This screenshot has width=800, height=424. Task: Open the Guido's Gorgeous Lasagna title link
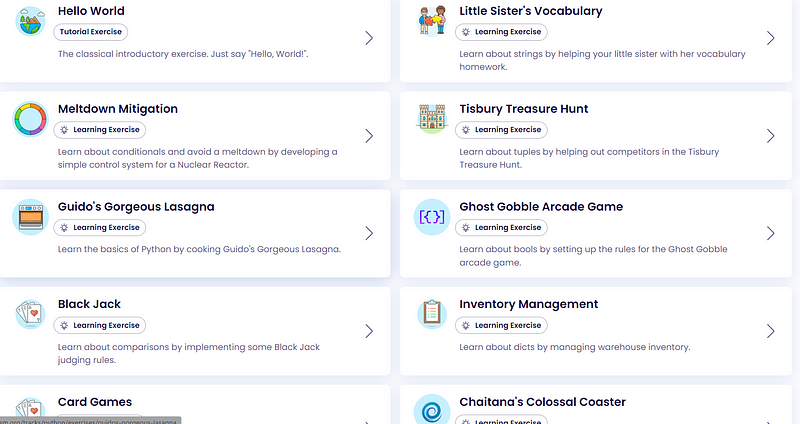136,207
